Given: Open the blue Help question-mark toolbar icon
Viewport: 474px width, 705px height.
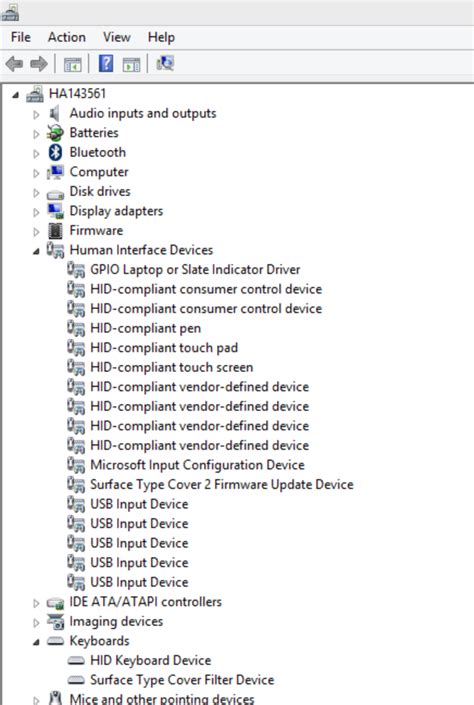Looking at the screenshot, I should coord(106,63).
